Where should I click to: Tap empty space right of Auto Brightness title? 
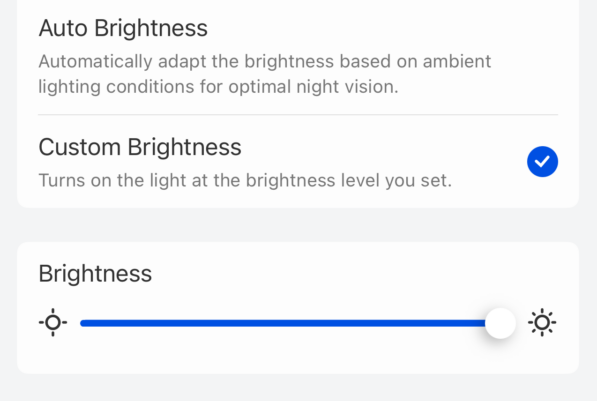pyautogui.click(x=381, y=28)
